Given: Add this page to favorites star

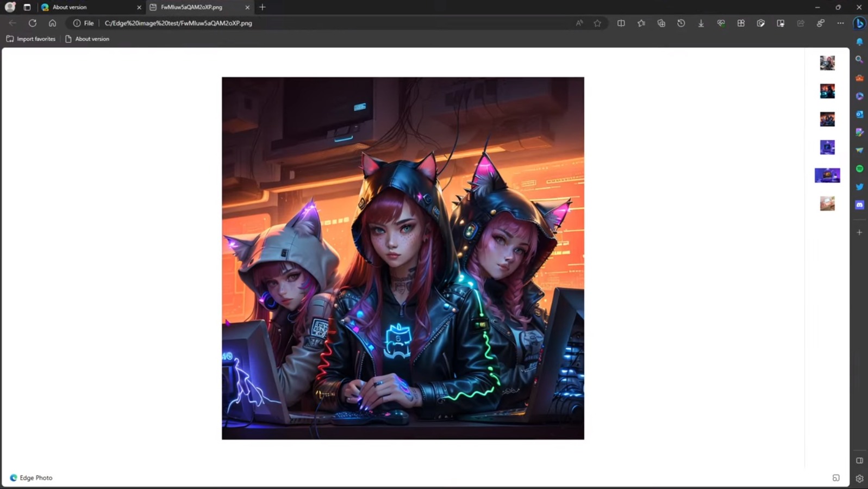Looking at the screenshot, I should click(x=597, y=23).
